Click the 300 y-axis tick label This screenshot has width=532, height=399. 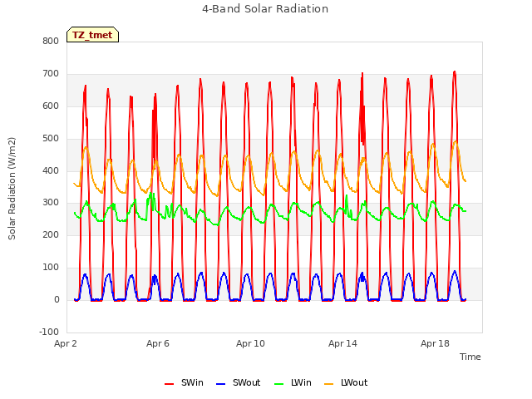[x=51, y=203]
